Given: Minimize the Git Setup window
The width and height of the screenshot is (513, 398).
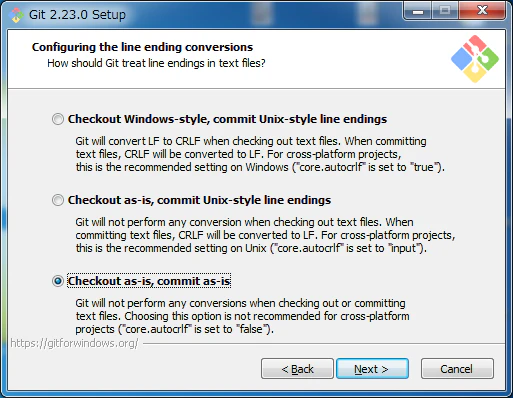Looking at the screenshot, I should (418, 11).
